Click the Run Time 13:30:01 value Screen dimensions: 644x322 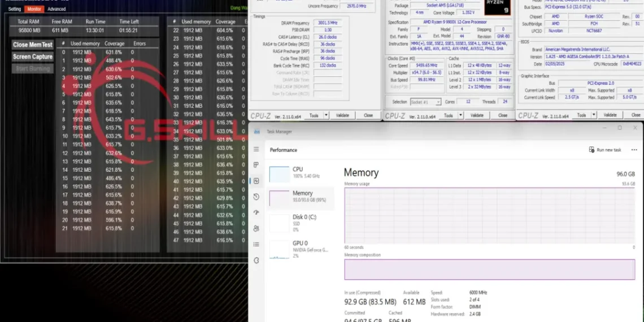point(95,31)
